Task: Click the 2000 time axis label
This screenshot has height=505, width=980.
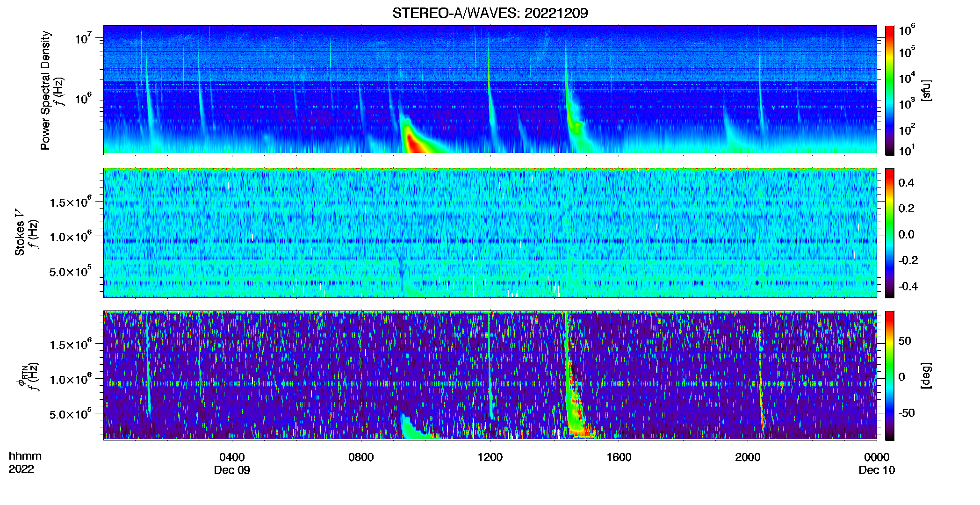Action: (x=748, y=457)
